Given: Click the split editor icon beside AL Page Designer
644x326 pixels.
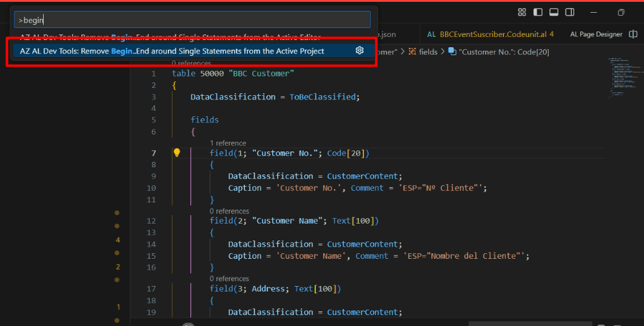Looking at the screenshot, I should pyautogui.click(x=633, y=34).
